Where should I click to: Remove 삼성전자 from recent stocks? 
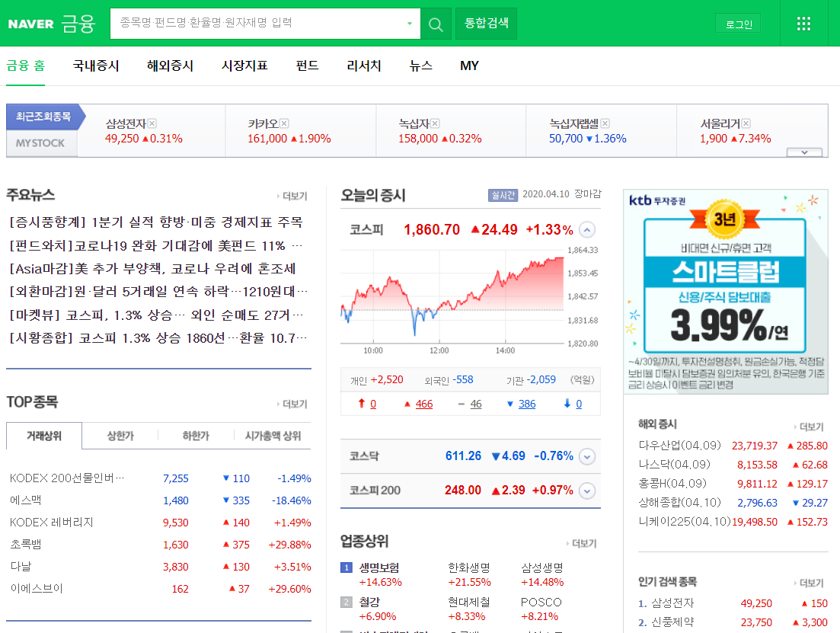152,124
